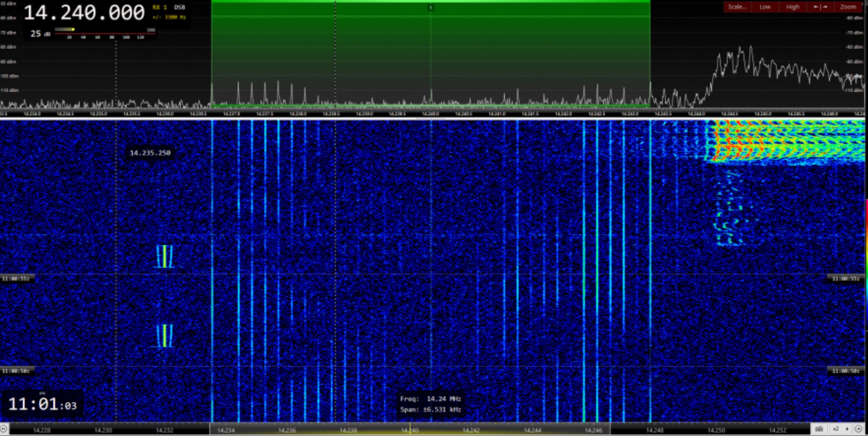Click the center-span arrows icon

tap(820, 7)
